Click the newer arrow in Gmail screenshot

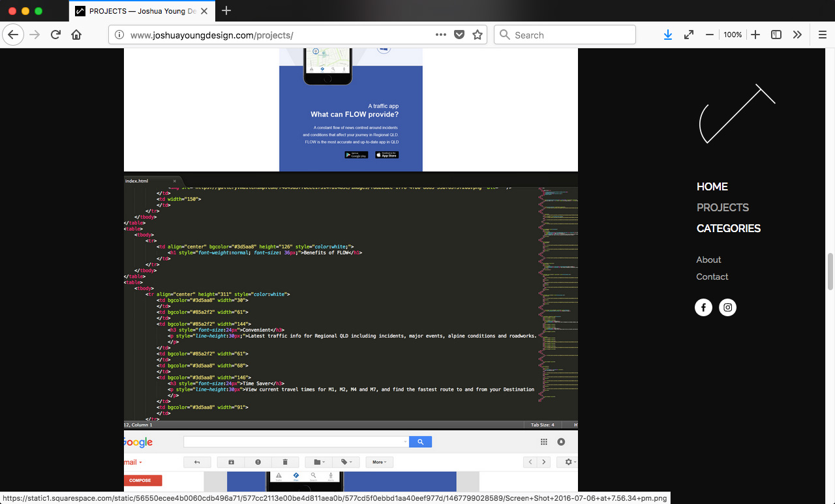coord(530,462)
